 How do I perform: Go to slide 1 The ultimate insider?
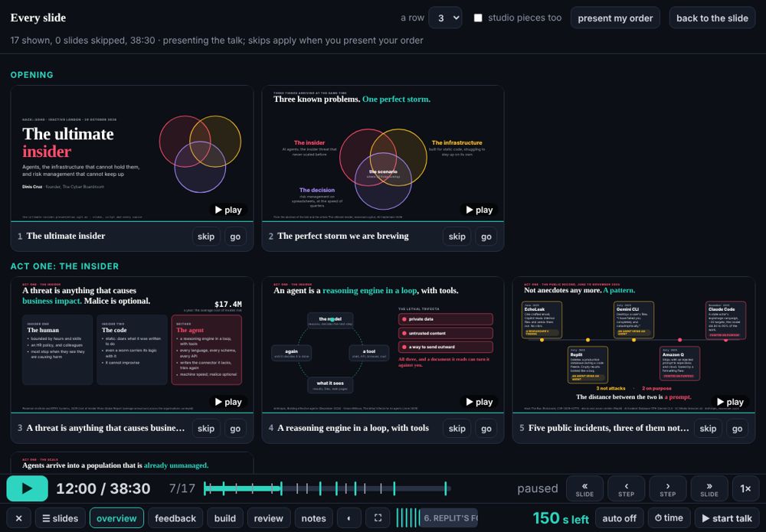(235, 237)
